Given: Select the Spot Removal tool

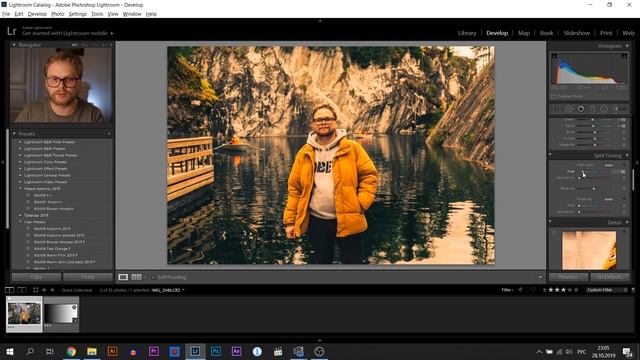Looking at the screenshot, I should pos(569,109).
